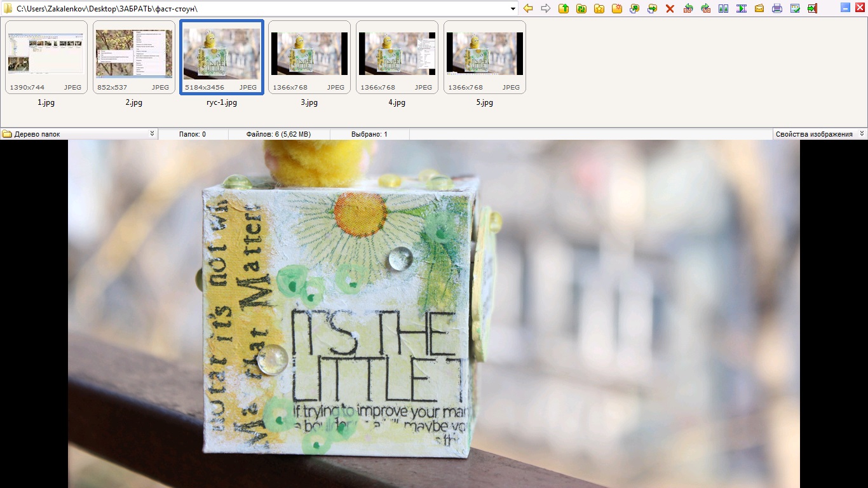Select the highlighted гус-1.jpg thumbnail
868x488 pixels.
[x=222, y=57]
